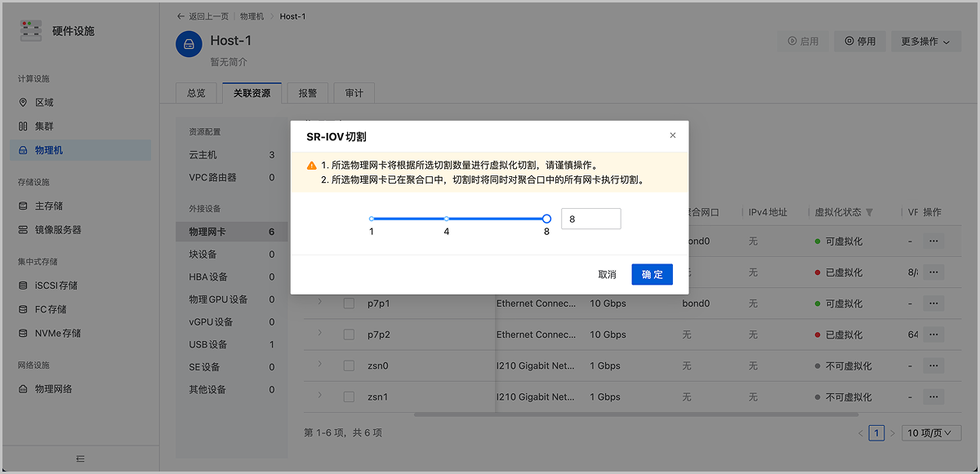Confirm the split with 确定 button

pyautogui.click(x=652, y=275)
